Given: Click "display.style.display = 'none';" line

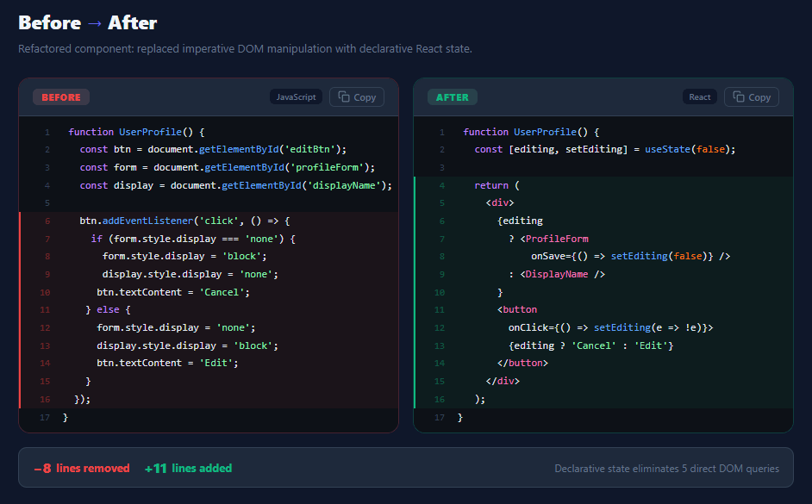Looking at the screenshot, I should [x=209, y=274].
